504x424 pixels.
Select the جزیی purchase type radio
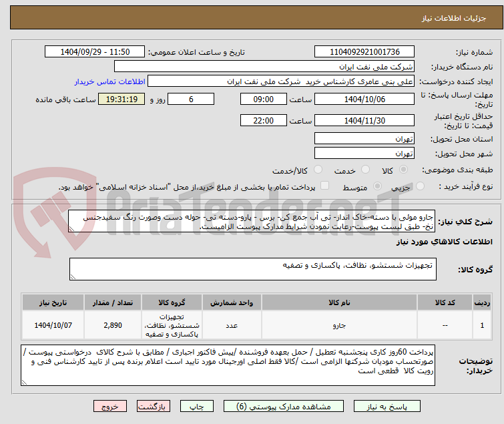point(420,186)
